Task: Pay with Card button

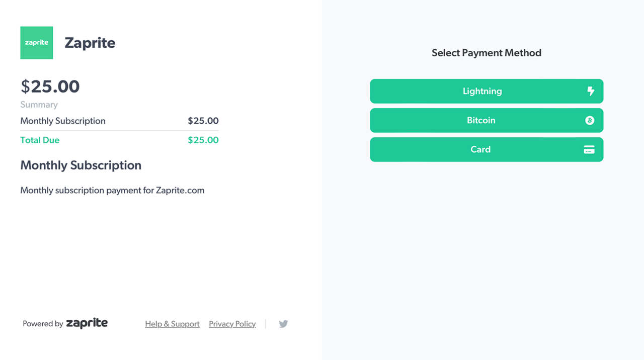Action: (487, 149)
